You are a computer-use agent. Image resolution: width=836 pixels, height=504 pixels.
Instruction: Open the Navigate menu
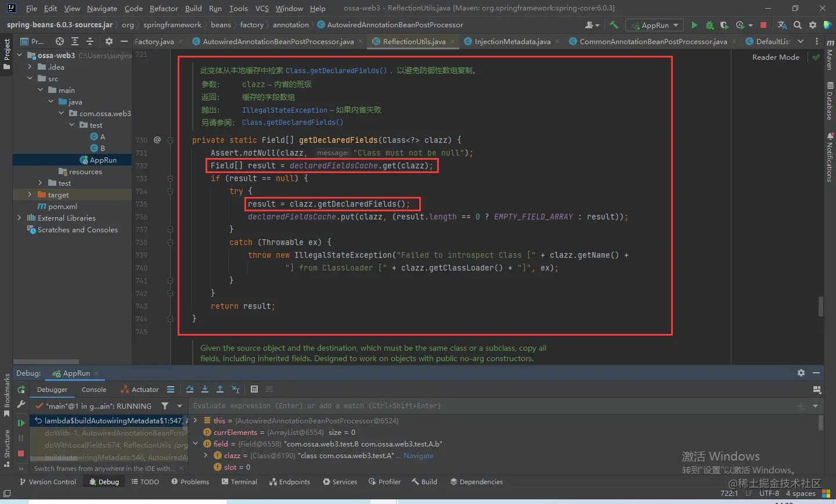(x=102, y=8)
